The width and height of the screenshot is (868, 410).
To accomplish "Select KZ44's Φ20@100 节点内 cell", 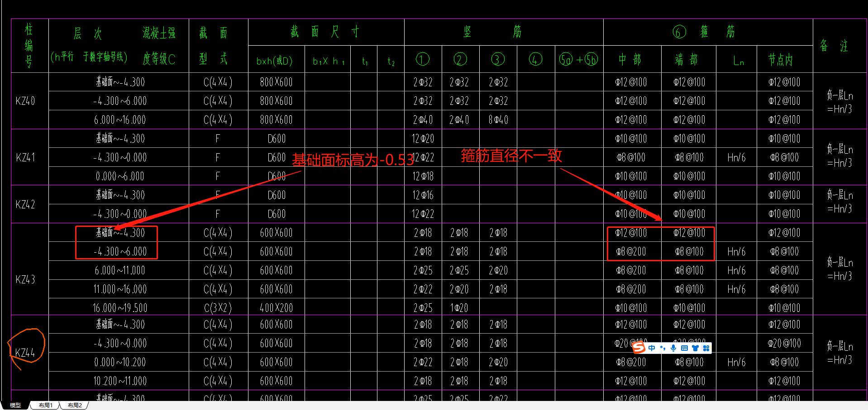I will (784, 344).
